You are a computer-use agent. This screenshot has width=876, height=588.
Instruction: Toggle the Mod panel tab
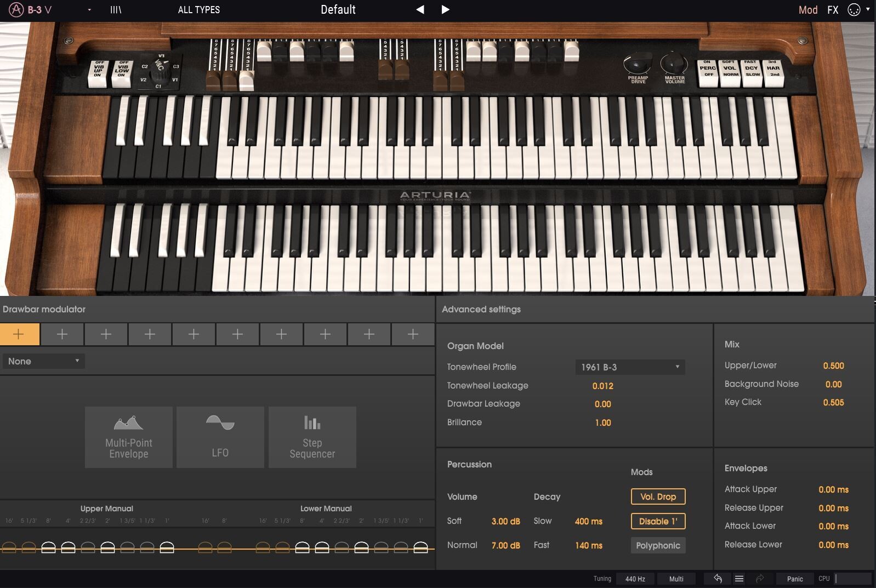tap(807, 10)
